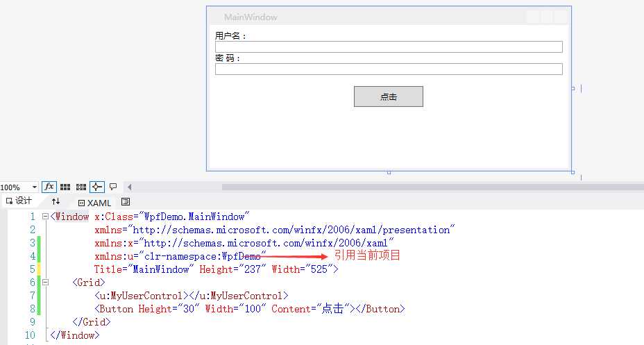Toggle snap to snaplines crosshair icon
Viewport: 644px width, 345px height.
97,187
